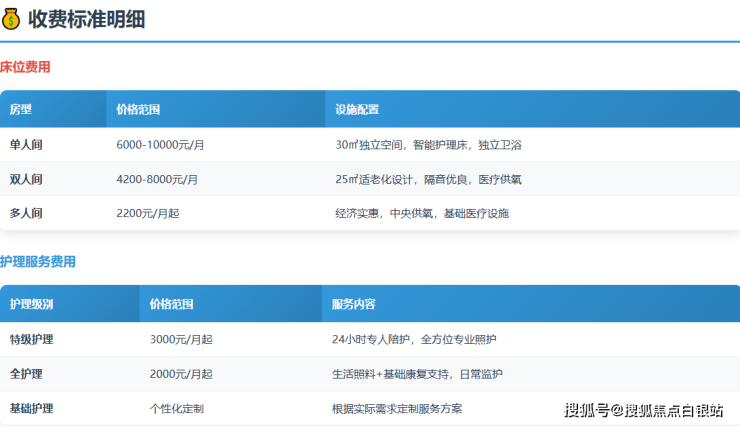Click the 收费标准明细 page title

[x=86, y=19]
